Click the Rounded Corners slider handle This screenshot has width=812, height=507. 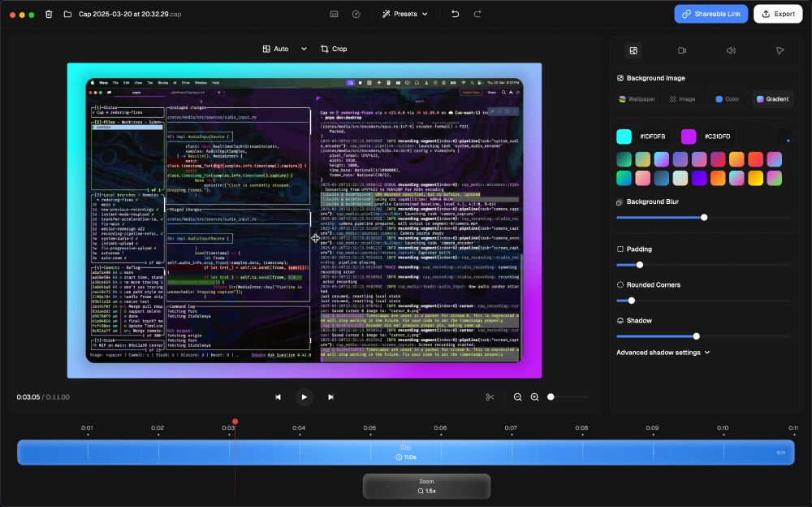pyautogui.click(x=631, y=301)
